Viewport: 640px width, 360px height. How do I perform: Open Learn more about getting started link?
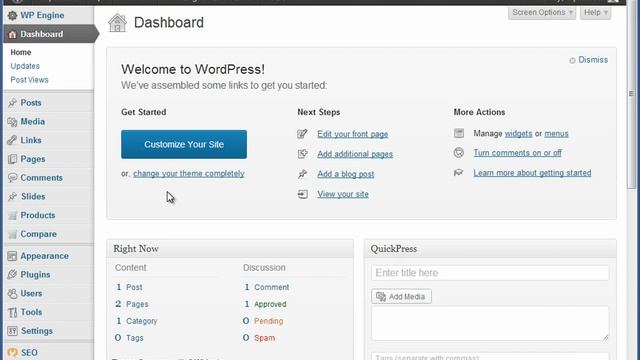pyautogui.click(x=532, y=173)
